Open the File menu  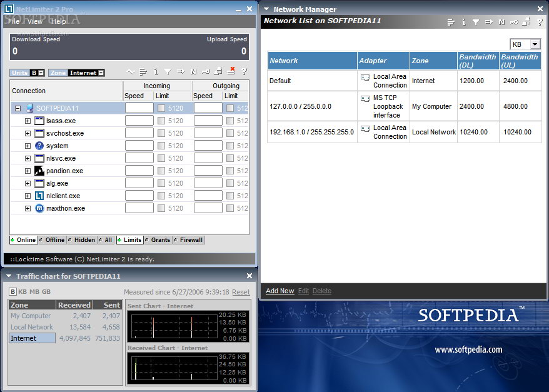[14, 21]
